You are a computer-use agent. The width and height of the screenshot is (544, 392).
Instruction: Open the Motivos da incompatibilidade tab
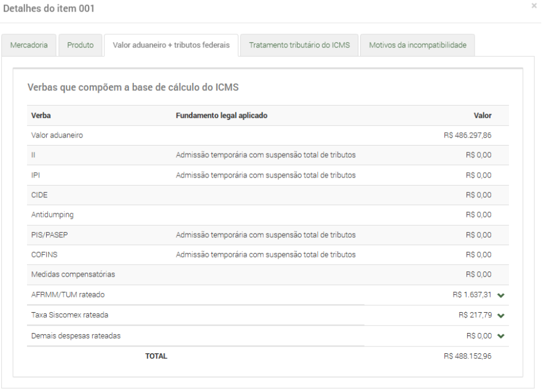(417, 45)
